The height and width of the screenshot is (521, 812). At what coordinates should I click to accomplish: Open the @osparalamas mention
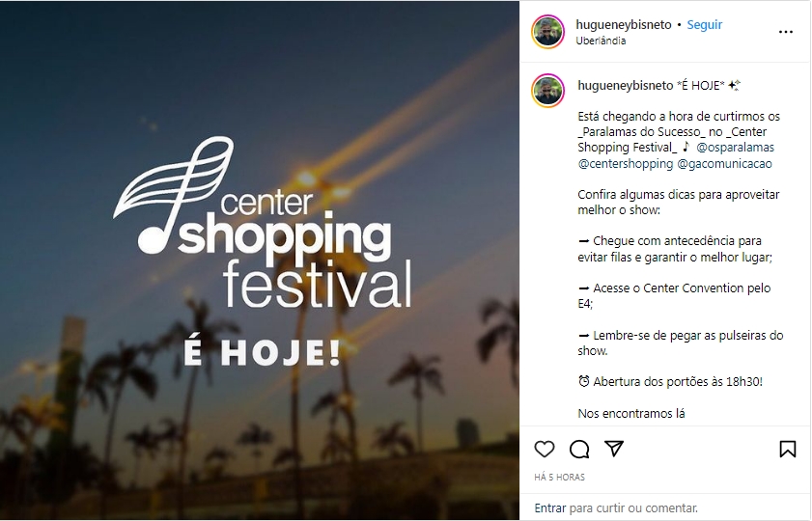pyautogui.click(x=735, y=148)
